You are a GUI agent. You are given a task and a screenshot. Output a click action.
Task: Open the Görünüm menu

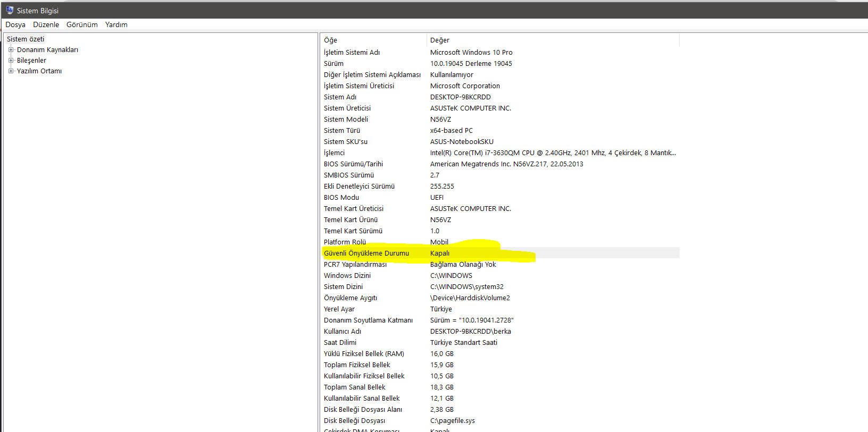pos(82,24)
